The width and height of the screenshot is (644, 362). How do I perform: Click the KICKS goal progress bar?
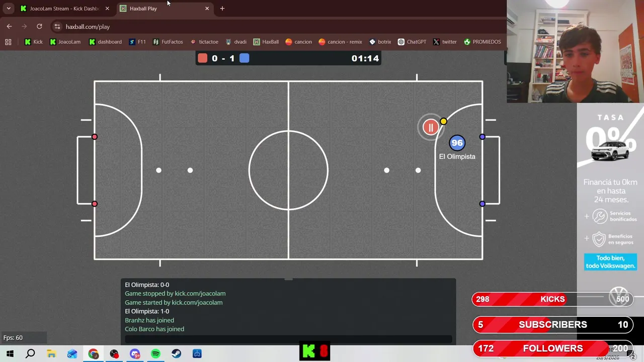tap(552, 299)
